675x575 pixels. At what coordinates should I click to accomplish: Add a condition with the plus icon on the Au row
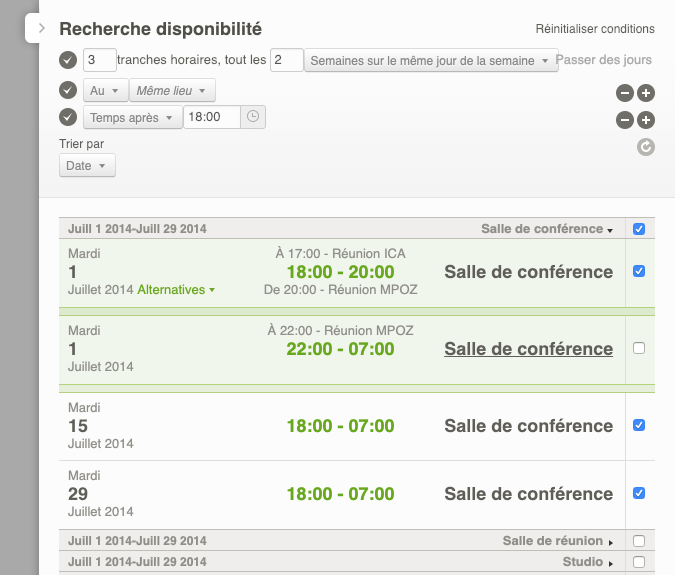point(646,93)
